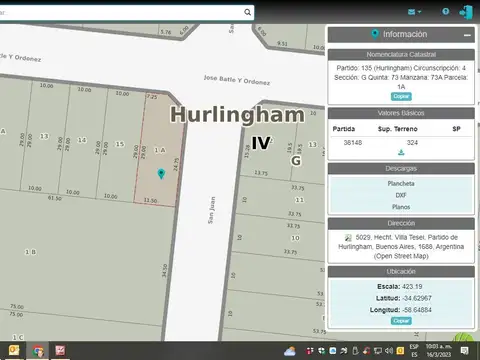Click the download icon under Sup. Terreno
480x360 pixels.
(x=401, y=152)
